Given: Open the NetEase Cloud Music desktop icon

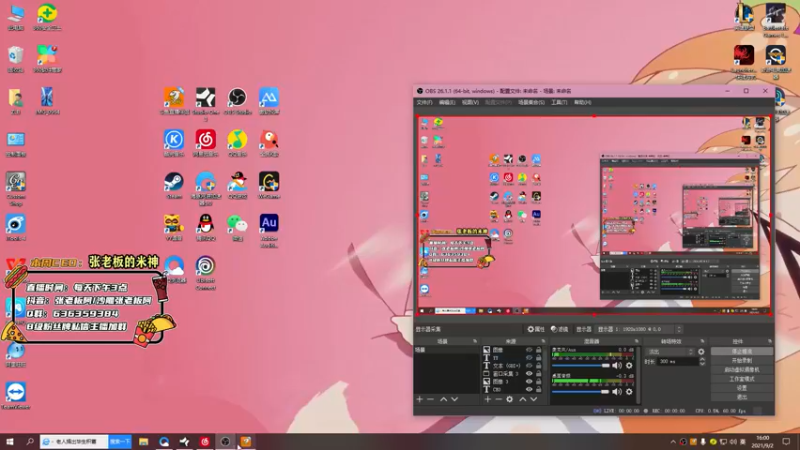Looking at the screenshot, I should 205,143.
